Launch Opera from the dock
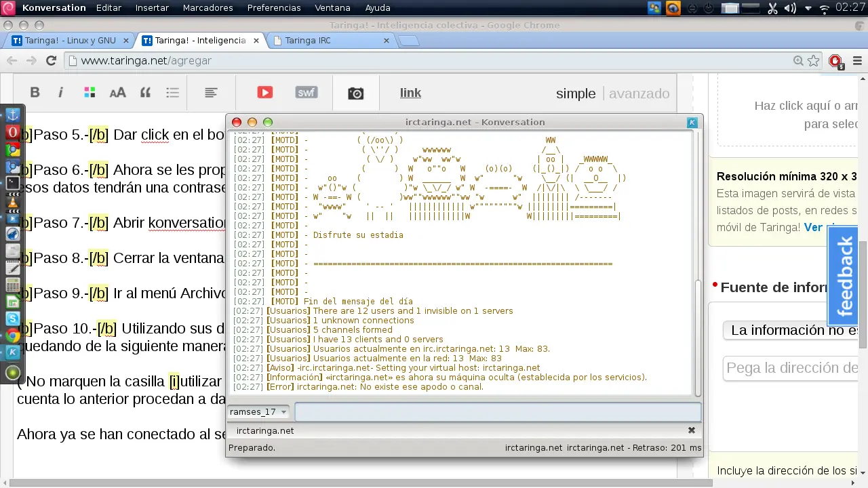This screenshot has width=868, height=488. [x=12, y=131]
